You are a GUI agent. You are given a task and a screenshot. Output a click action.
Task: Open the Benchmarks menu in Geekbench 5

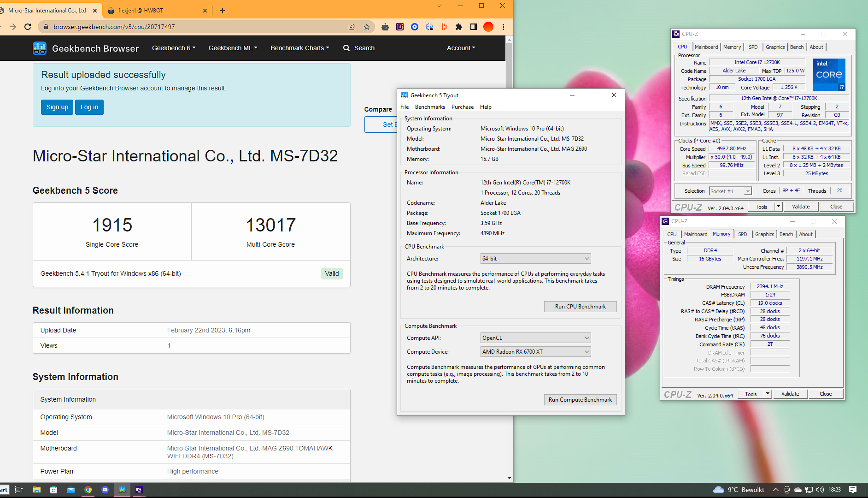pyautogui.click(x=430, y=107)
